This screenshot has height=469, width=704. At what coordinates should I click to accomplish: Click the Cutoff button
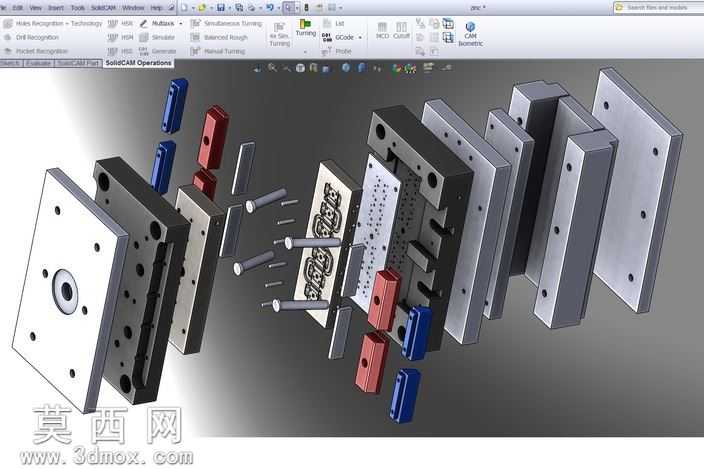(x=401, y=30)
